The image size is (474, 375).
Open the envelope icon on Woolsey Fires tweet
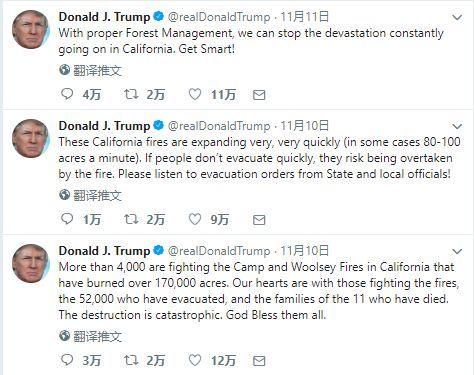[259, 360]
